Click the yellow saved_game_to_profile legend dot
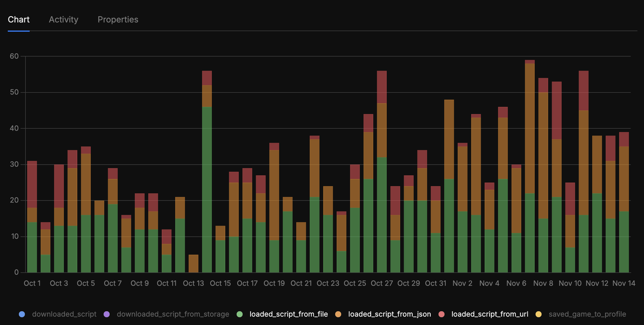This screenshot has width=644, height=325. 539,314
